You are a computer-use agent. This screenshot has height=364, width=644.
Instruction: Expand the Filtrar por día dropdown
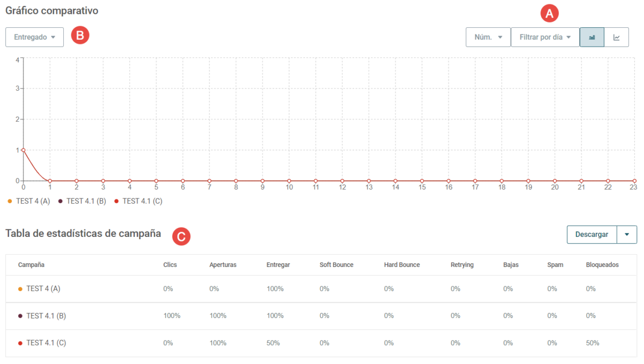[545, 38]
